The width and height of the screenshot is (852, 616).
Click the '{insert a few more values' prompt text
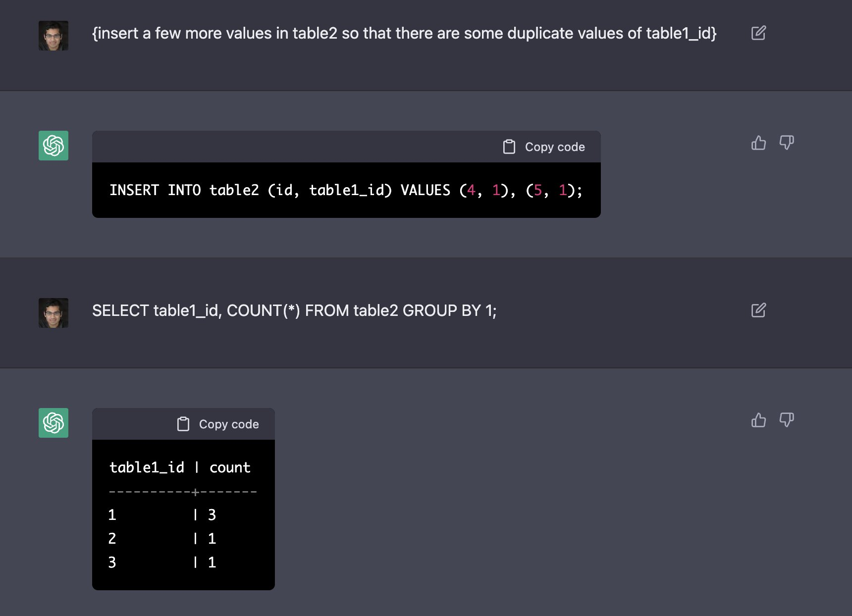click(404, 33)
